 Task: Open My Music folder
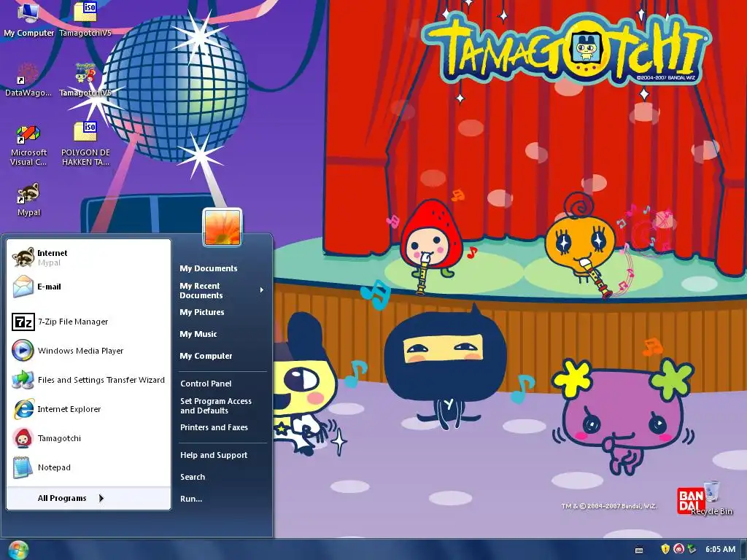(x=222, y=334)
